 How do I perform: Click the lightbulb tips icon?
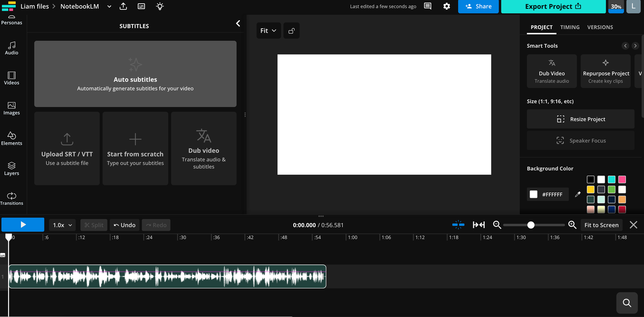click(x=160, y=6)
